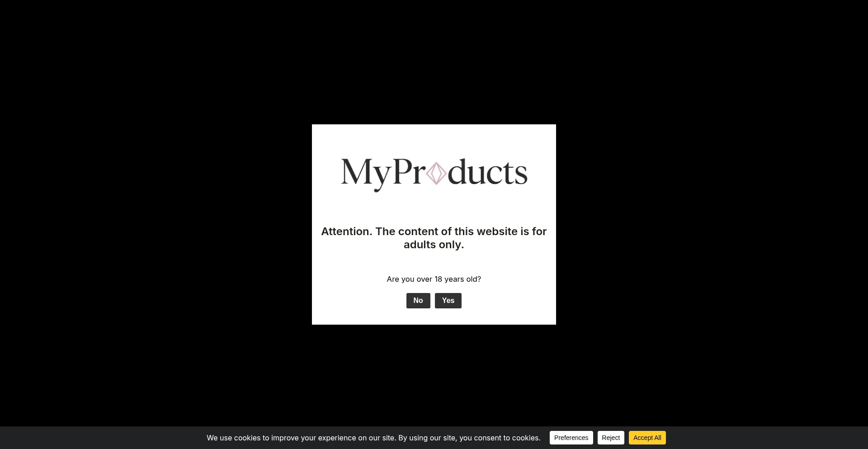Click the 'Attention' heading text
This screenshot has width=868, height=449.
pos(346,232)
